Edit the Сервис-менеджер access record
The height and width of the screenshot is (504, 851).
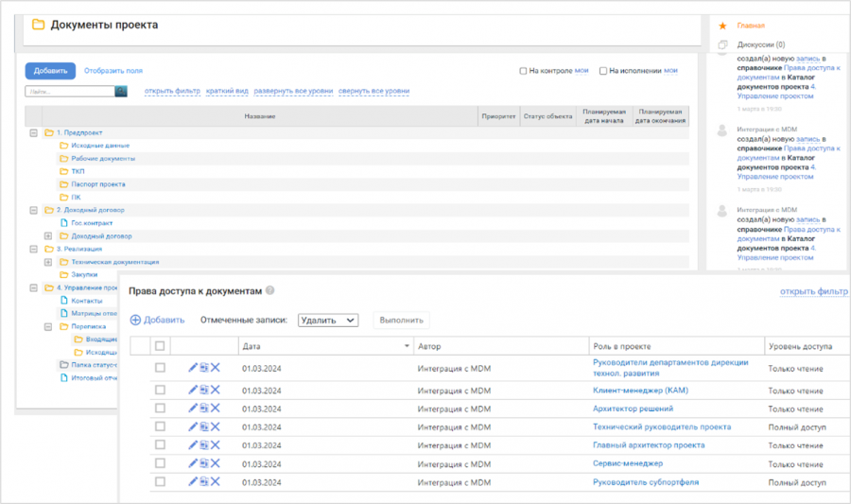point(193,463)
